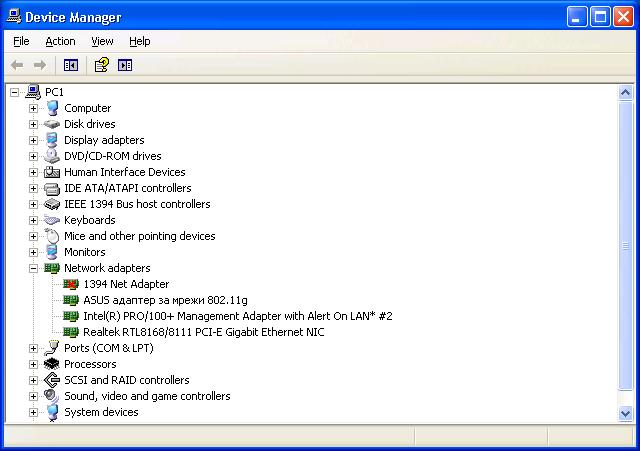Expand the Ports (COM & LPT) node
Screen dimensions: 640x451
33,348
